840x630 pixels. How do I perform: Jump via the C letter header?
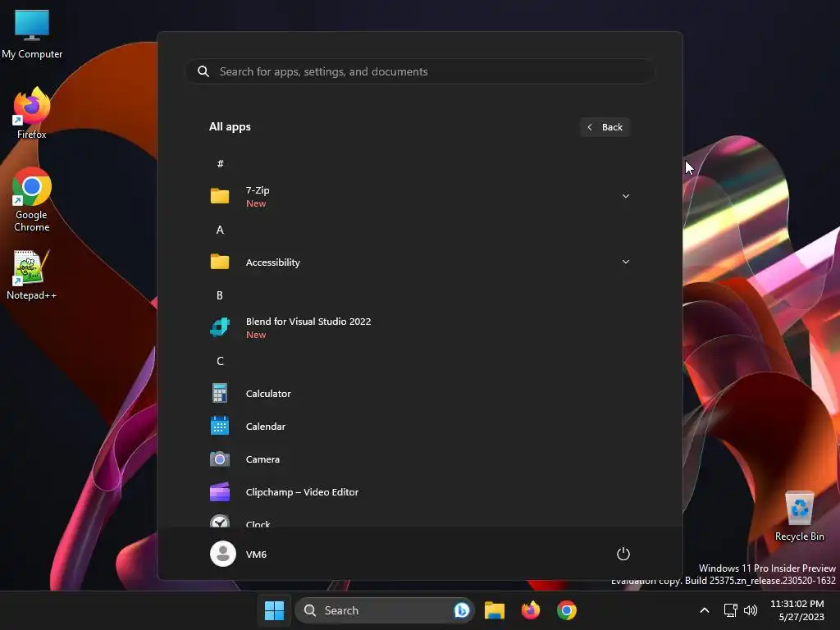click(x=220, y=361)
